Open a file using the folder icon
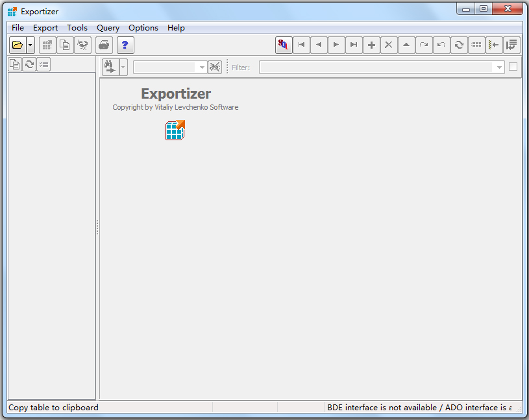Screen dimensions: 529x420 tap(18, 45)
